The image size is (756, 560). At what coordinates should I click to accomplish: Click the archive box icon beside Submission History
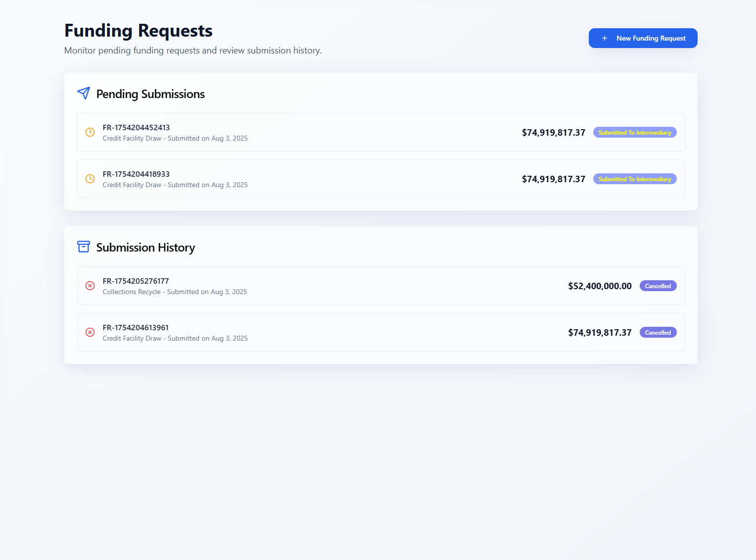click(84, 247)
